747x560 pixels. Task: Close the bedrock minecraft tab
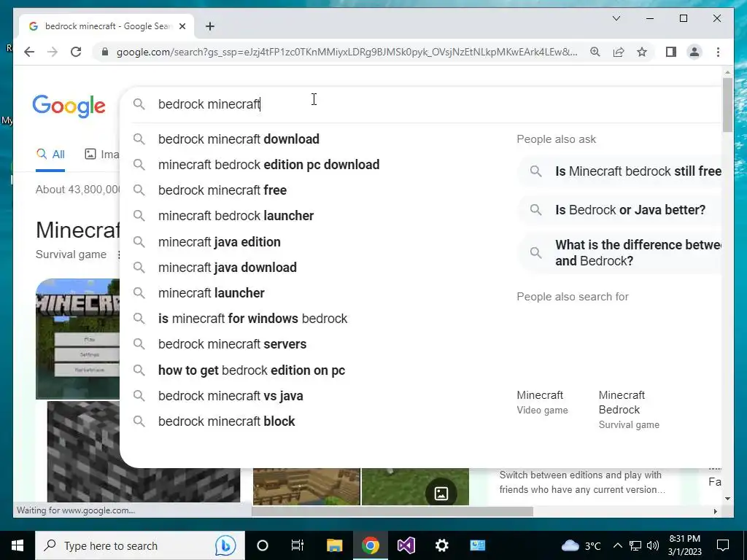182,26
